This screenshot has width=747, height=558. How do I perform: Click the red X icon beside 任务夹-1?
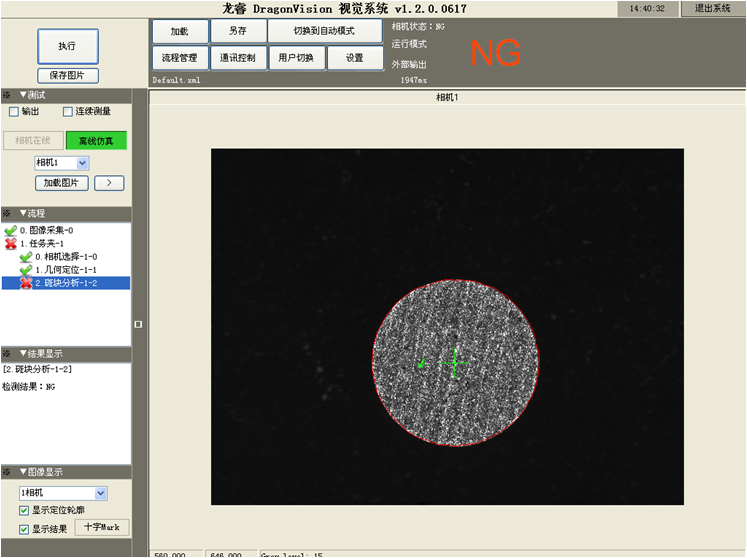[x=10, y=243]
